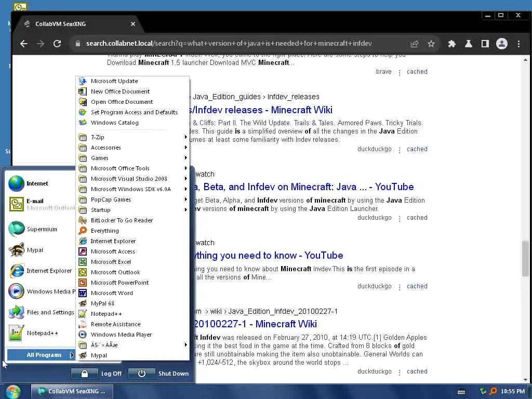This screenshot has width=532, height=399.
Task: Expand the Startup folder
Action: coord(132,210)
